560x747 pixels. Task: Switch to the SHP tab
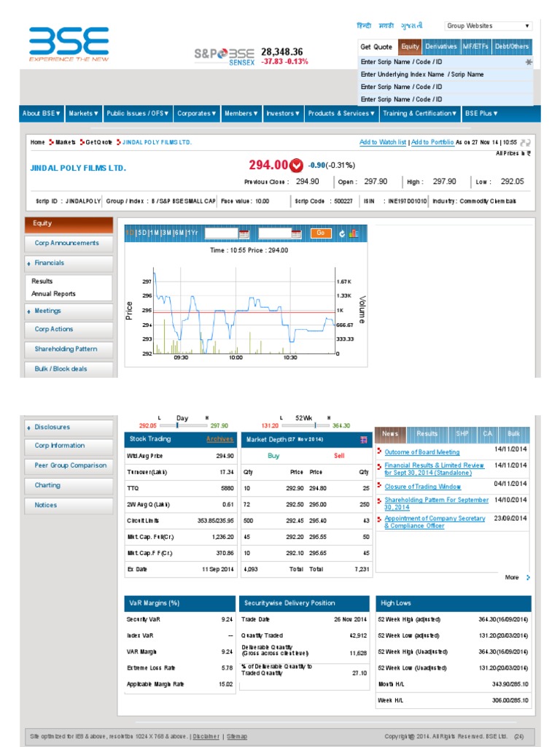(462, 434)
